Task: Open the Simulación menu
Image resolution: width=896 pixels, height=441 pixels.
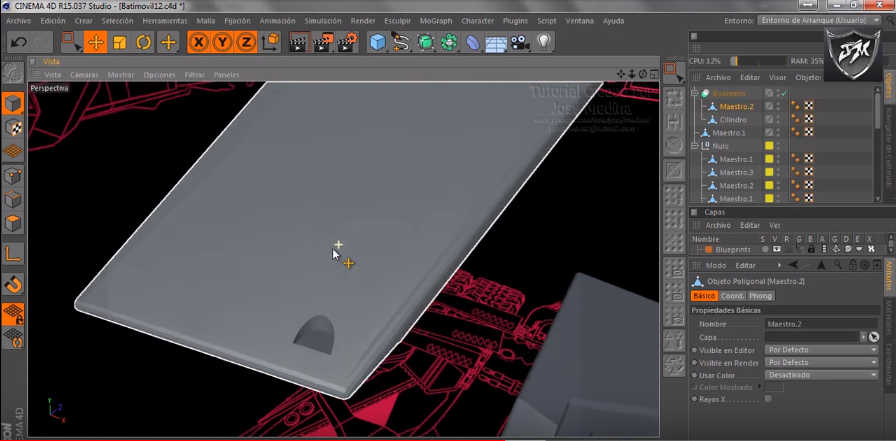Action: 323,21
